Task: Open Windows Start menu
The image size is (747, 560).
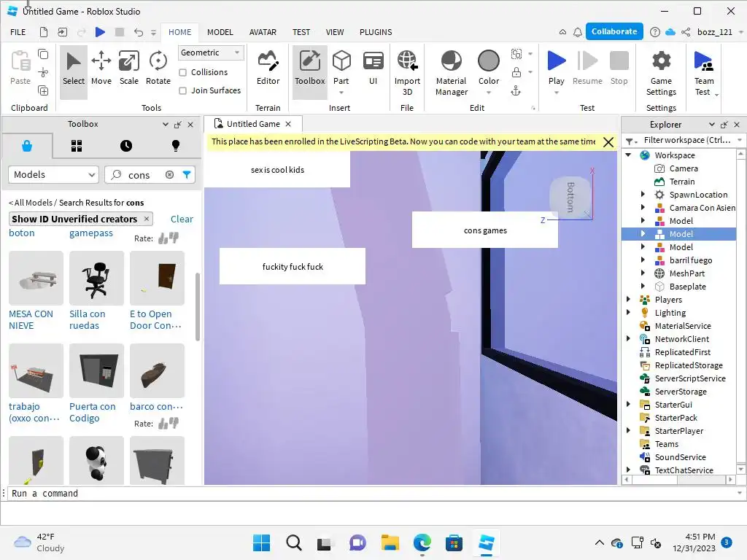Action: [261, 542]
